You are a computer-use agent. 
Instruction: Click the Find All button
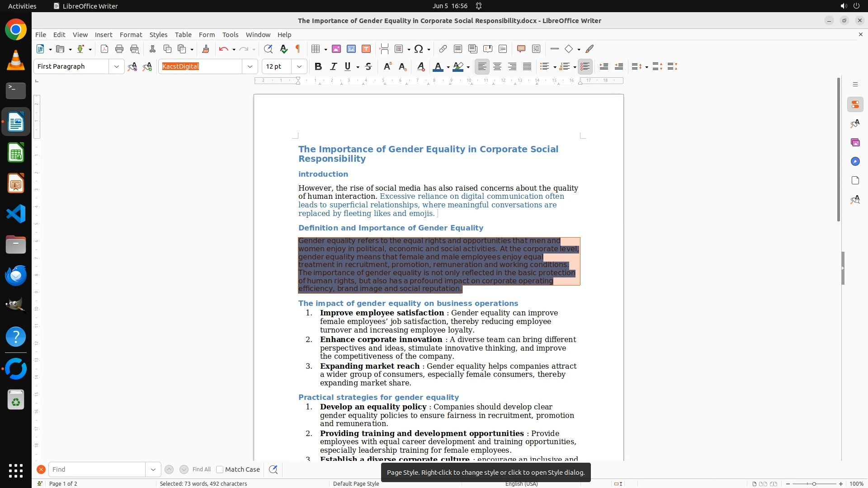click(201, 469)
